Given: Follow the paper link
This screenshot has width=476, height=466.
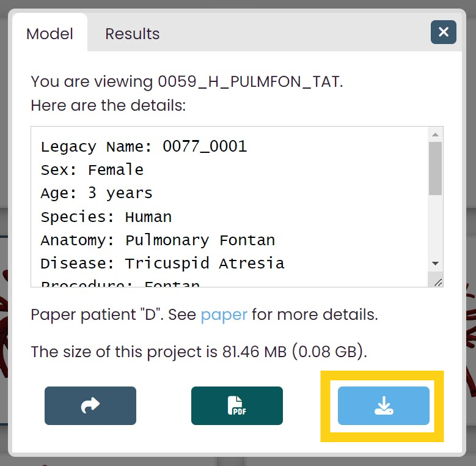Looking at the screenshot, I should 224,314.
